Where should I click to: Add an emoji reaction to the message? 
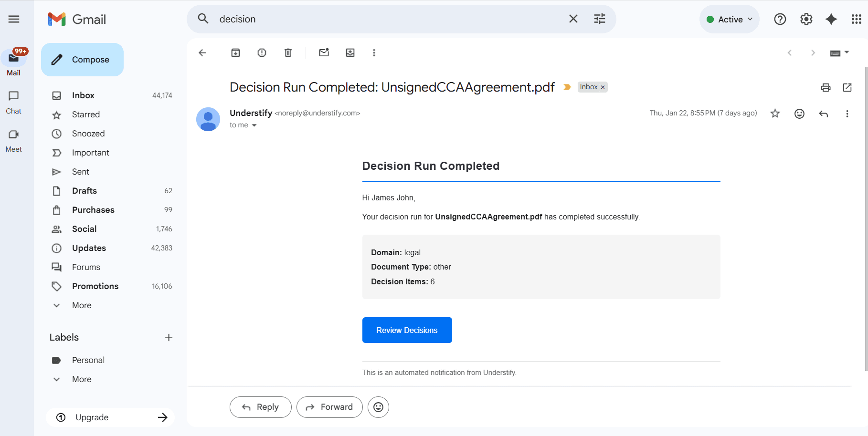coord(799,114)
